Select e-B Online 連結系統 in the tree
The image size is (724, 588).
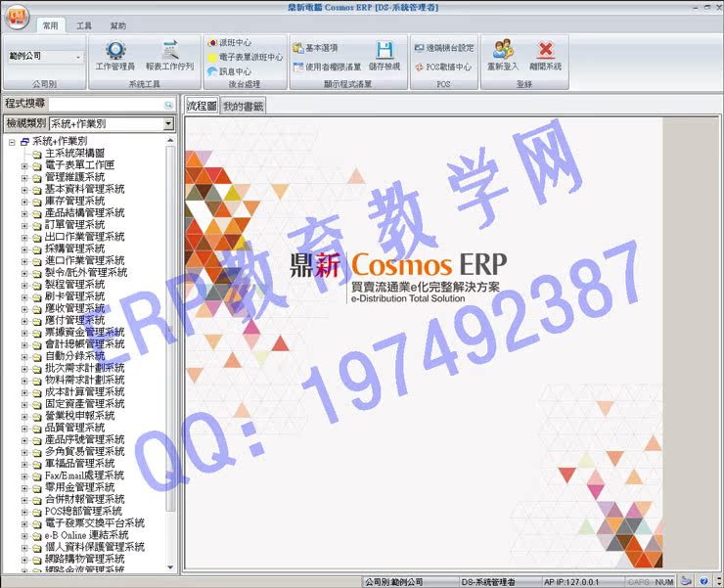(86, 535)
